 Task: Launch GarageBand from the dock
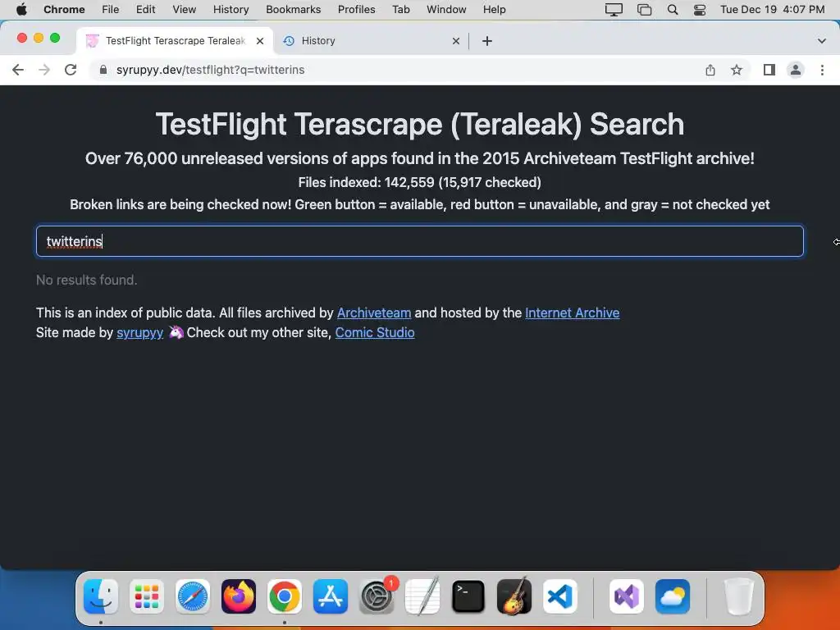pos(514,596)
